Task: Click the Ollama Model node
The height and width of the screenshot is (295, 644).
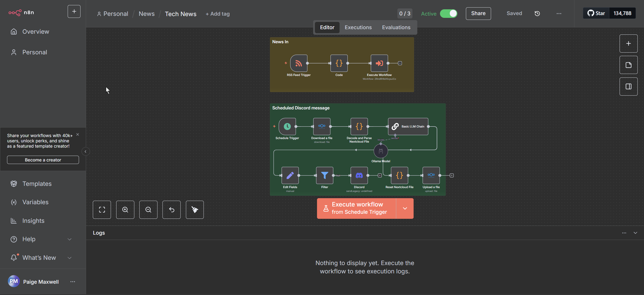Action: (381, 151)
